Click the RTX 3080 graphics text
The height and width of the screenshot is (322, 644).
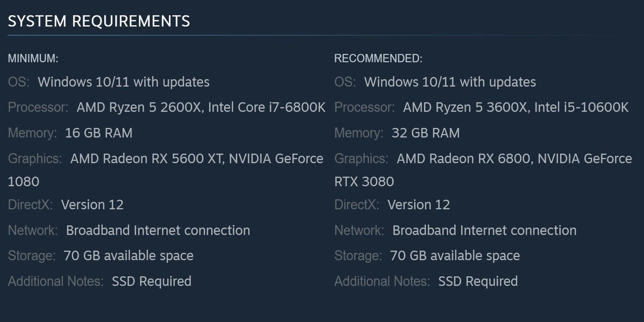[x=364, y=181]
